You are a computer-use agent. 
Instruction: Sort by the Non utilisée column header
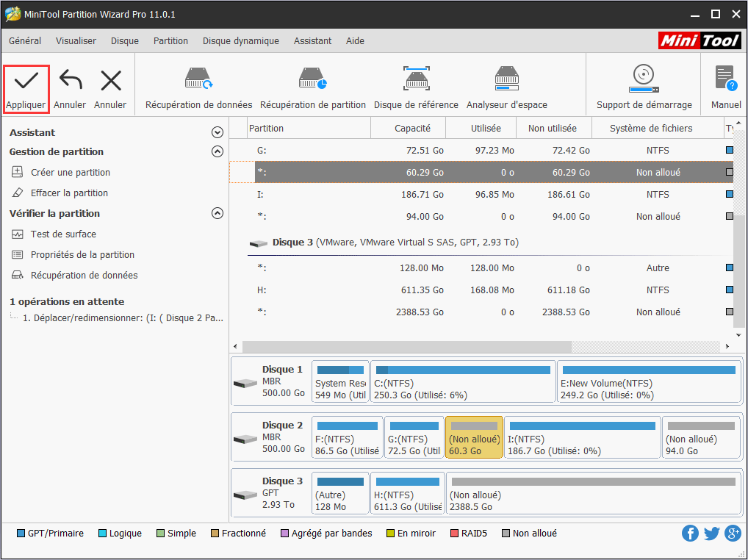pos(554,129)
